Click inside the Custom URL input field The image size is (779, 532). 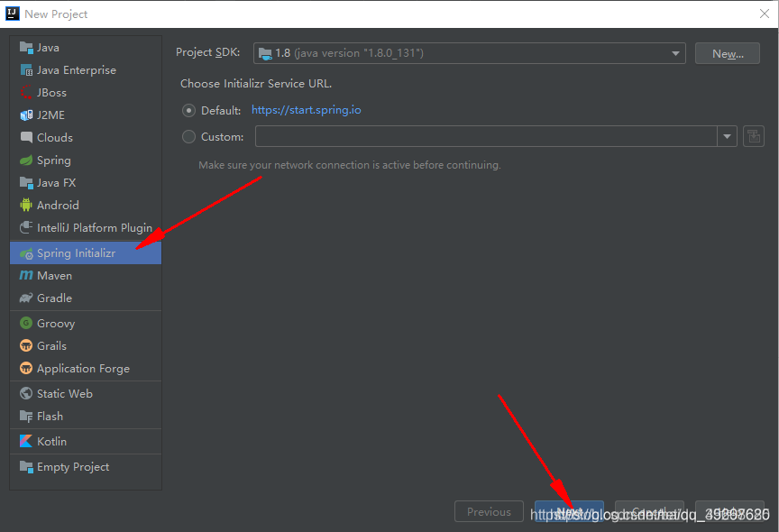(x=486, y=136)
